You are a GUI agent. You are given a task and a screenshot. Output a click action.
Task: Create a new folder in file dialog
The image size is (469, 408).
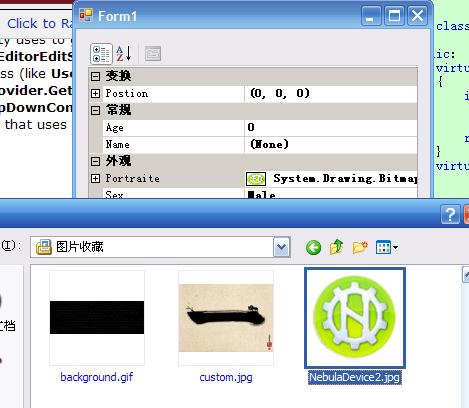coord(360,247)
